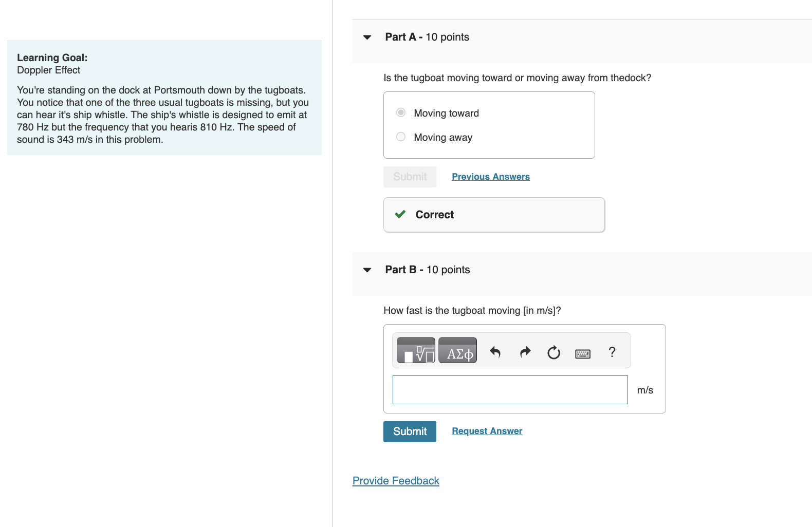The width and height of the screenshot is (812, 527).
Task: Click the Part A header
Action: pyautogui.click(x=427, y=36)
